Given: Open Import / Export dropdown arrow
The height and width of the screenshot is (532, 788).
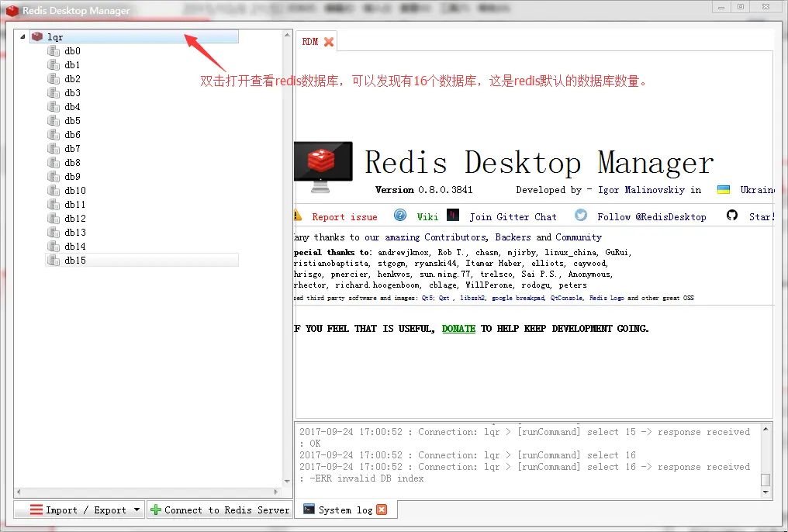Looking at the screenshot, I should point(137,510).
